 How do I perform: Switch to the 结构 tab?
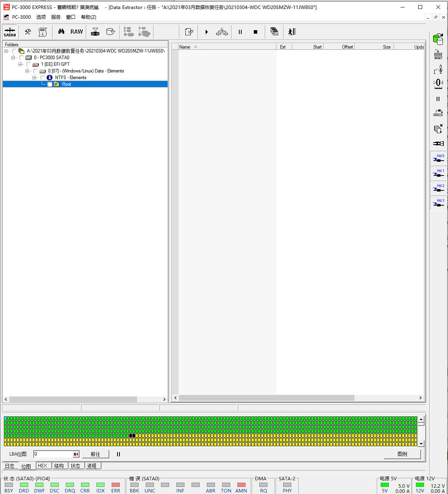point(59,466)
